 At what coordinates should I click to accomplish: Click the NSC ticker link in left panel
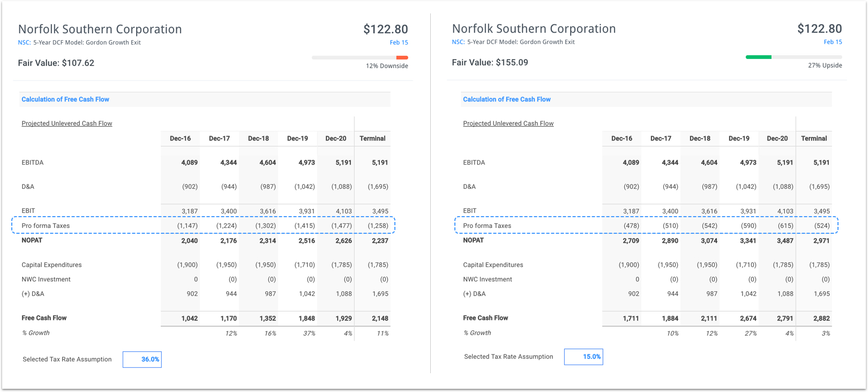(x=24, y=42)
